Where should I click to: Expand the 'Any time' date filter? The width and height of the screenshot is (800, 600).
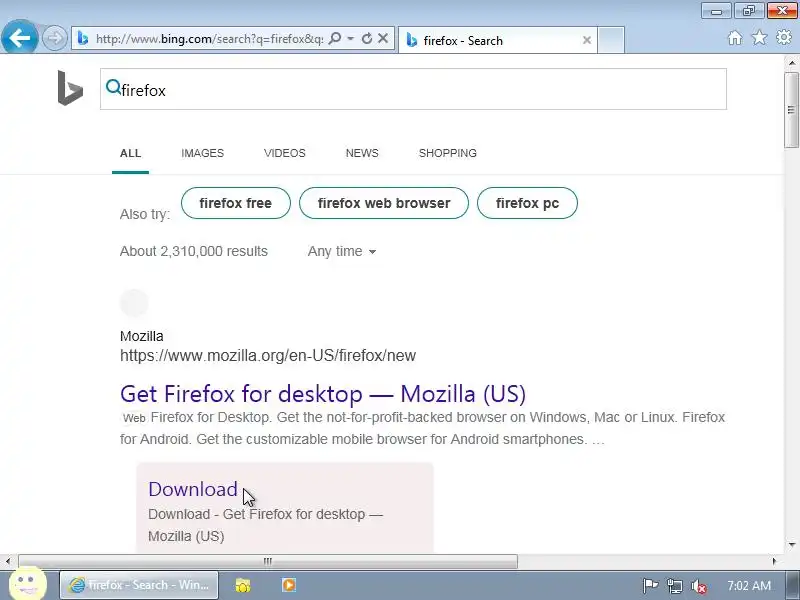pyautogui.click(x=342, y=252)
